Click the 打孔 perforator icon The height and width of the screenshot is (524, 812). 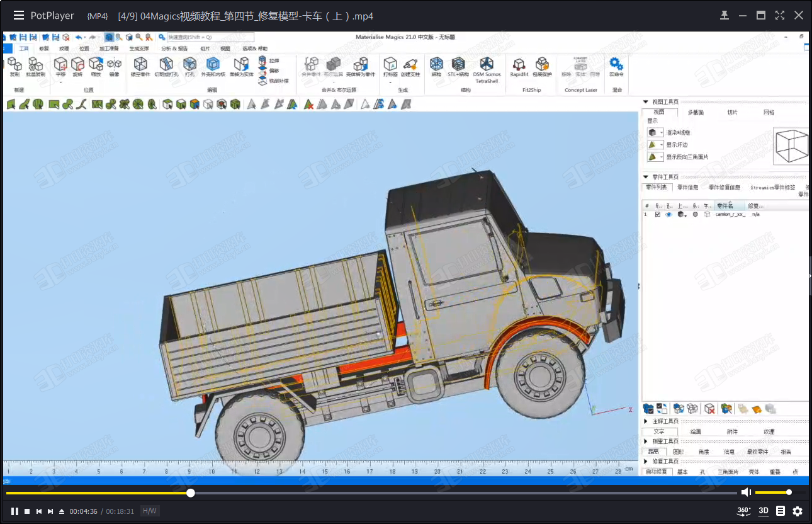pos(189,63)
